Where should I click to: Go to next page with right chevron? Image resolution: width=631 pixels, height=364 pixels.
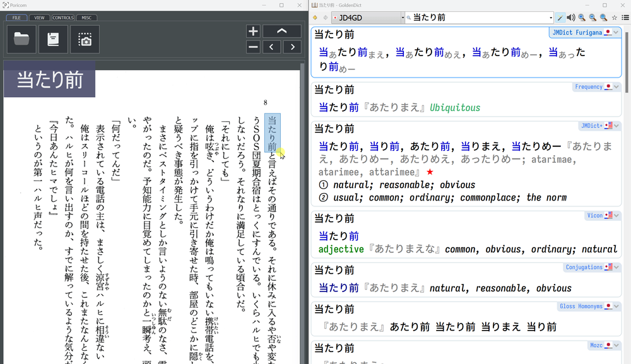click(x=292, y=47)
